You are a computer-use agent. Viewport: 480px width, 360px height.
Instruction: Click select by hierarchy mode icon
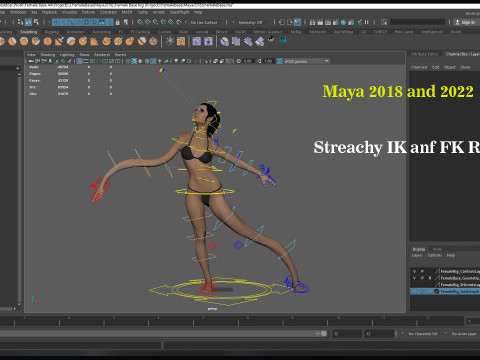[21, 22]
